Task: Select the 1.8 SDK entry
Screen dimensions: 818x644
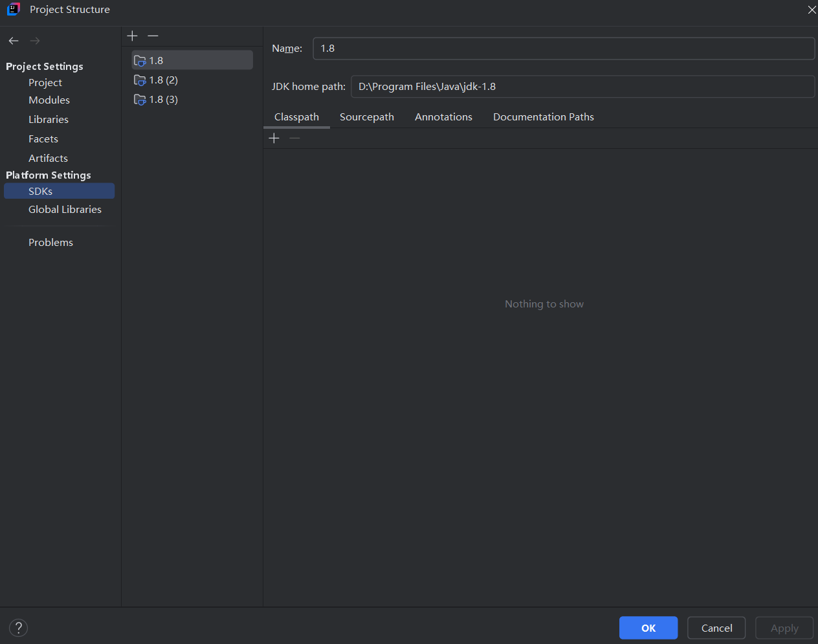Action: [x=192, y=60]
